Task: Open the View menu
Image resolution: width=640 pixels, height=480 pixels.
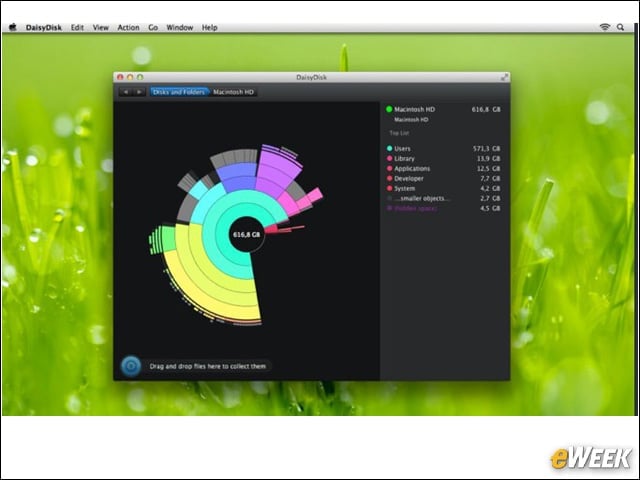Action: pyautogui.click(x=100, y=27)
